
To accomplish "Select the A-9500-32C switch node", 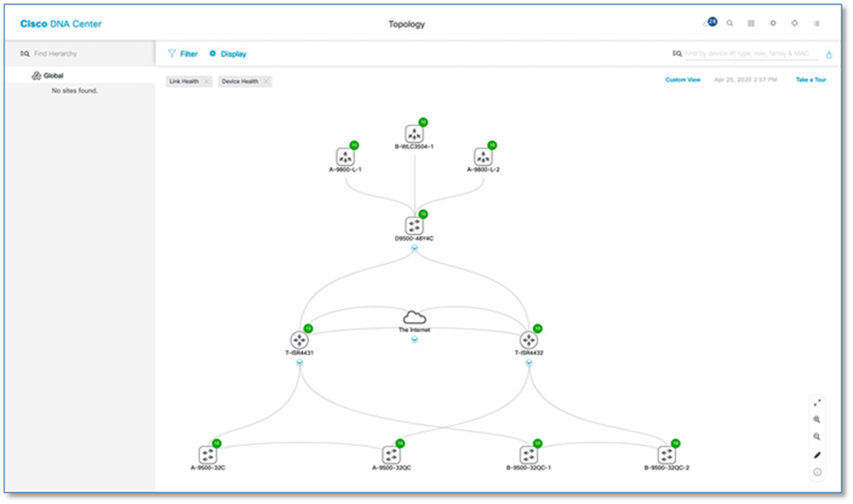I will tap(208, 455).
